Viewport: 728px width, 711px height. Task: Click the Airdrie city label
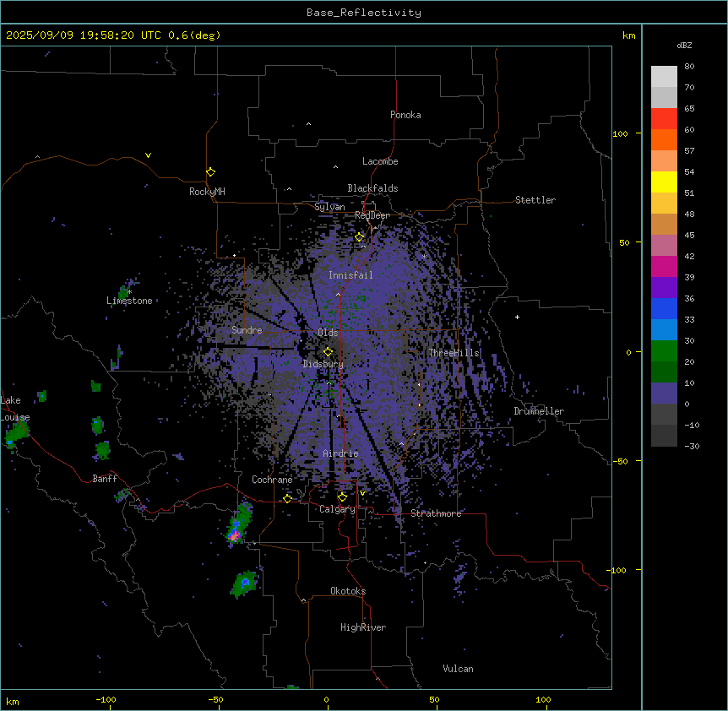(341, 453)
